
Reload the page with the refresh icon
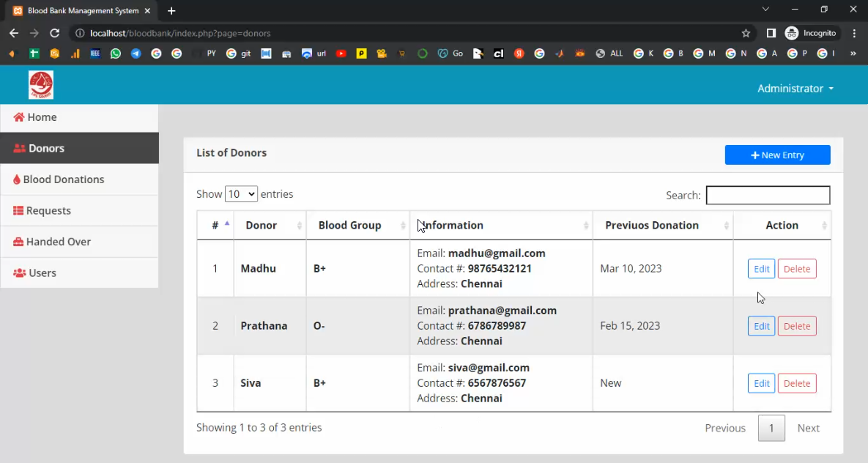tap(54, 33)
